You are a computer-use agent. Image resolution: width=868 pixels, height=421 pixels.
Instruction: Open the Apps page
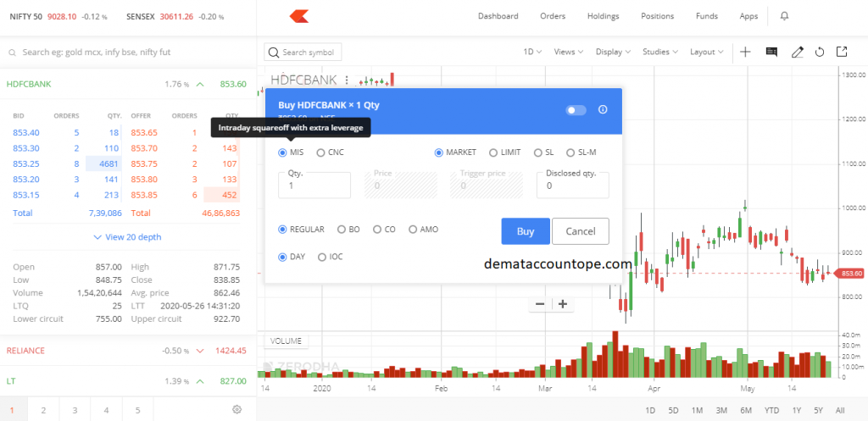click(749, 16)
